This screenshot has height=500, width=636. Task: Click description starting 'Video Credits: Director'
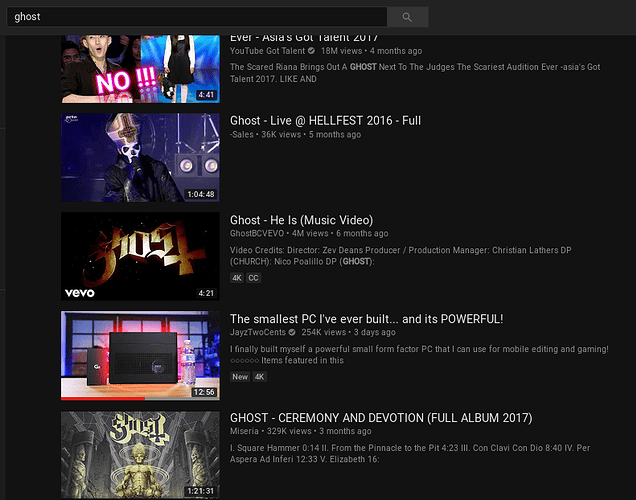[400, 256]
